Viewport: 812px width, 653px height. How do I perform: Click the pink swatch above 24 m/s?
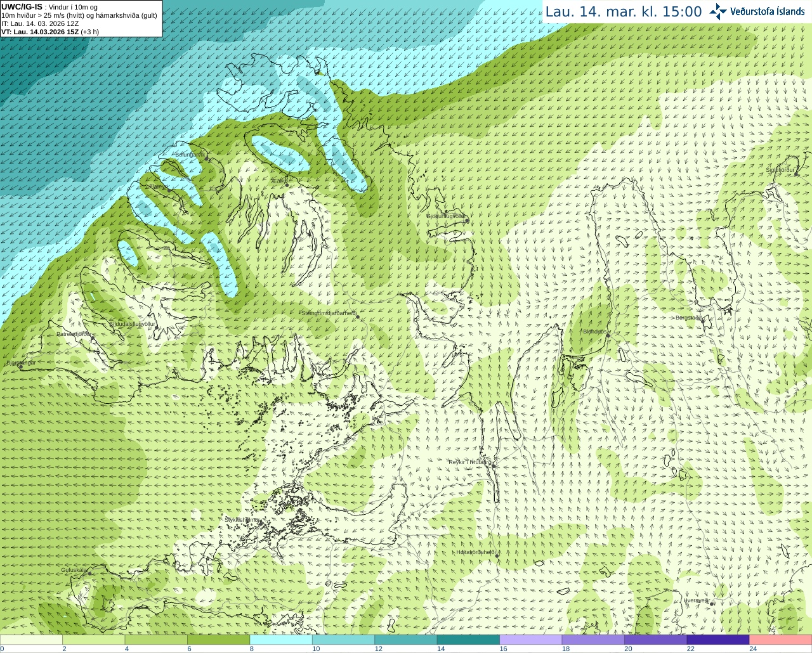pos(781,640)
